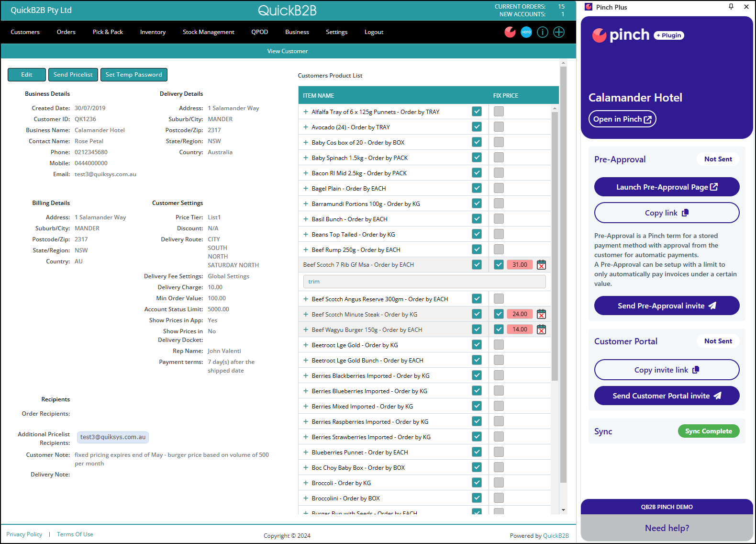Click the trim note input field
The image size is (756, 544).
click(x=424, y=282)
